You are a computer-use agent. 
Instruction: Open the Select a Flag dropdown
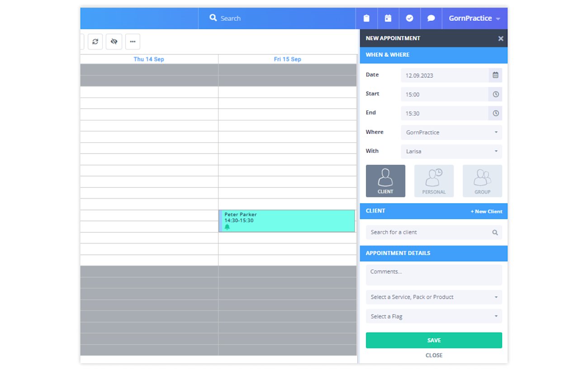[433, 316]
